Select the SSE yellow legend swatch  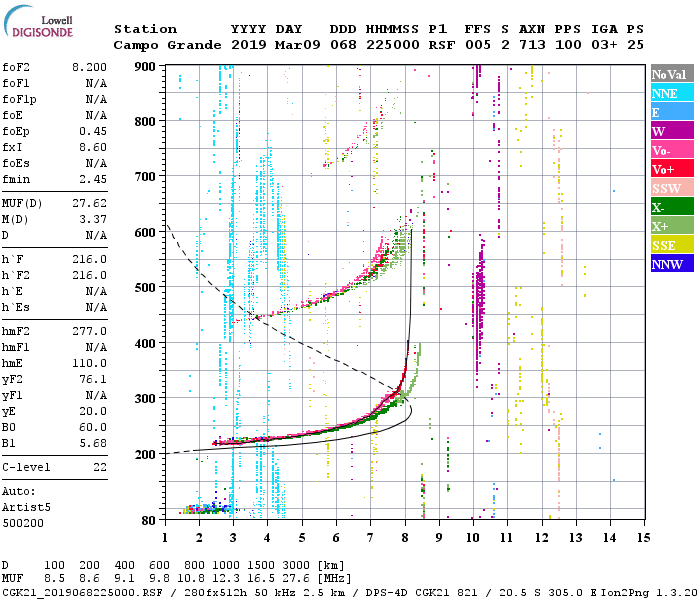pos(672,245)
